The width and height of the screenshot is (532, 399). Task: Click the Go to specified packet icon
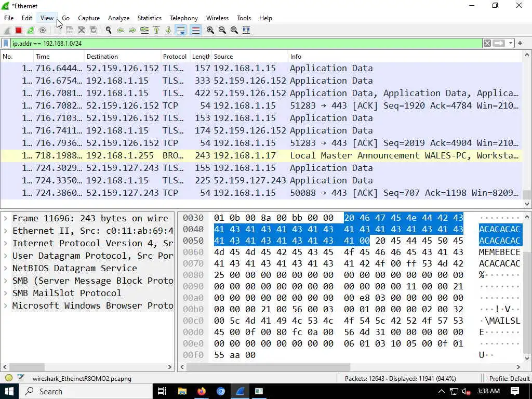point(144,30)
